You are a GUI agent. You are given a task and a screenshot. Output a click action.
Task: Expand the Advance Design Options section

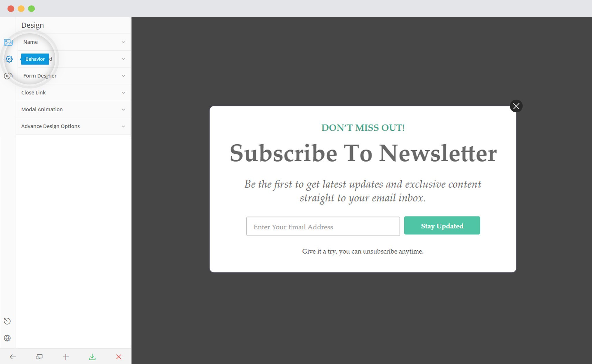(x=73, y=126)
